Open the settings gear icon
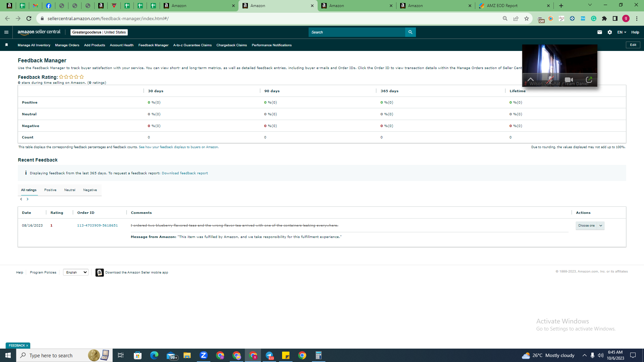The image size is (644, 362). [610, 32]
